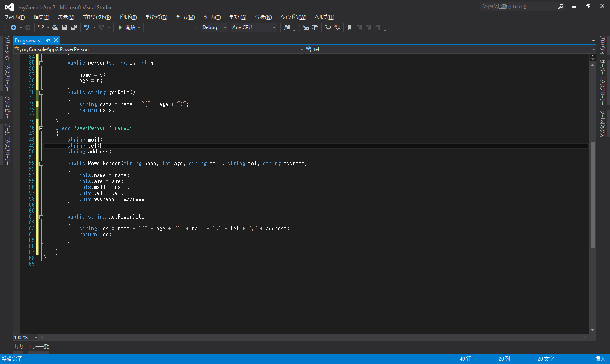Open the ツール(T) menu
Image resolution: width=610 pixels, height=364 pixels.
pos(212,17)
